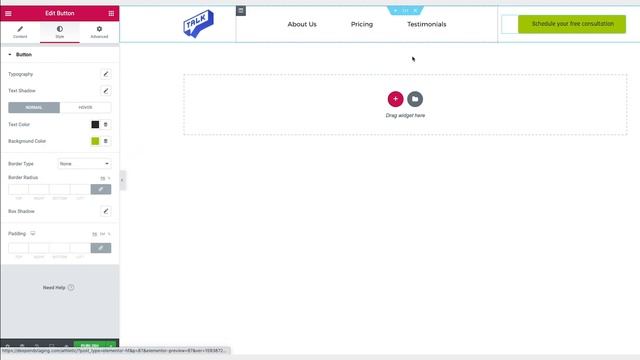Add new section with red plus
Viewport: 640px width, 360px height.
click(x=396, y=99)
